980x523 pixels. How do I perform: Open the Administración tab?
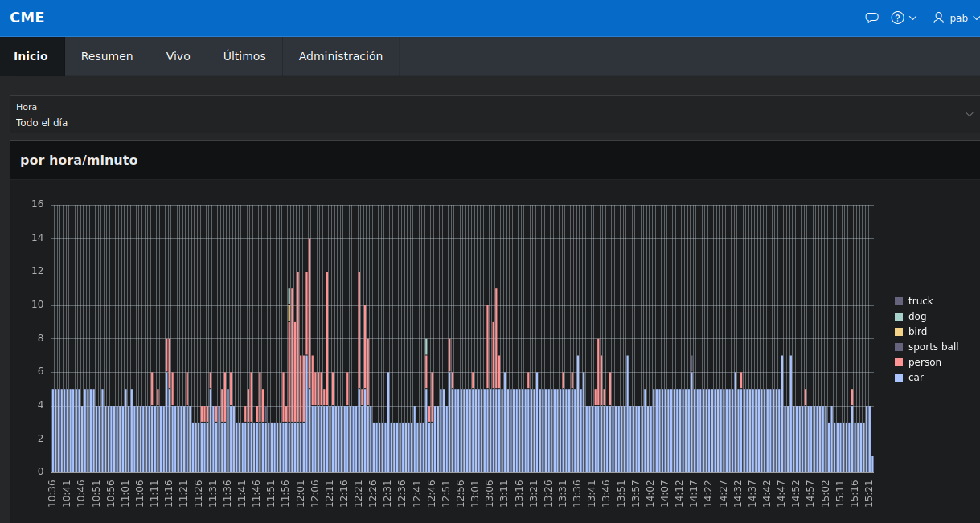click(x=341, y=56)
